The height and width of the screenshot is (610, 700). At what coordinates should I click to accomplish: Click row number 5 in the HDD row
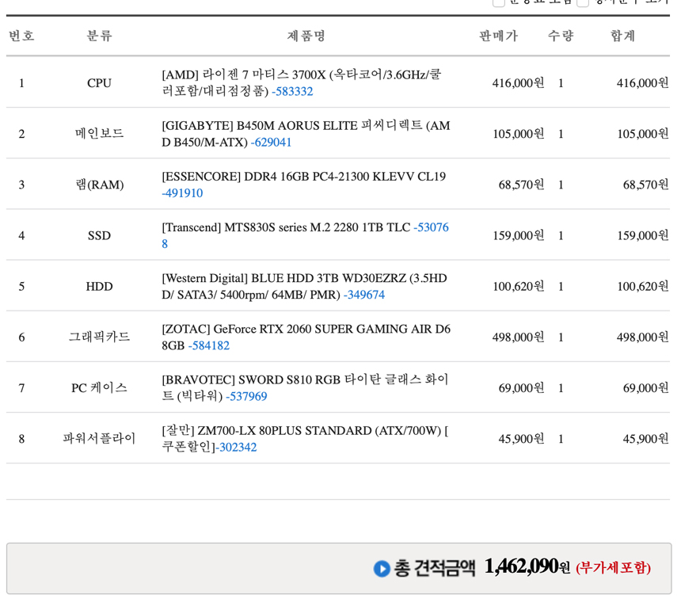(x=21, y=286)
